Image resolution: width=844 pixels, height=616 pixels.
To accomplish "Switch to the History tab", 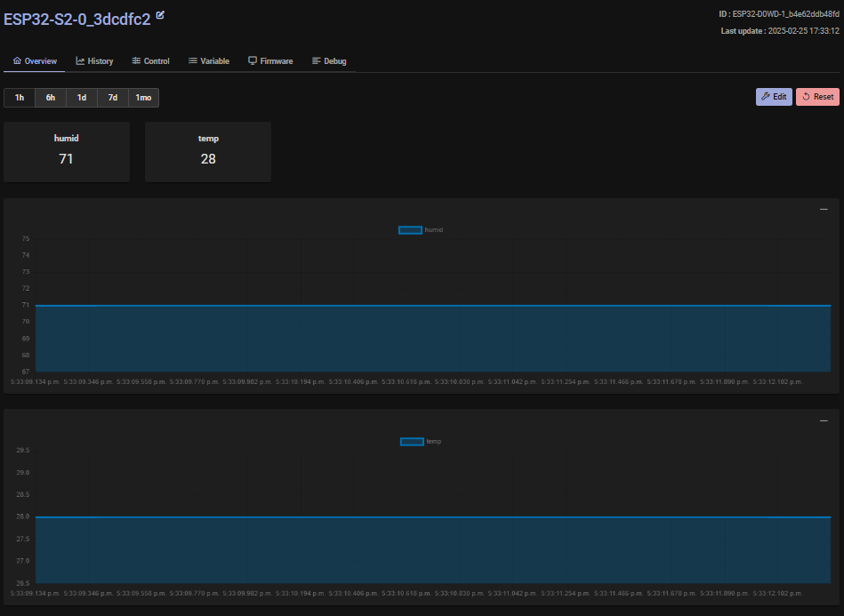I will [94, 61].
